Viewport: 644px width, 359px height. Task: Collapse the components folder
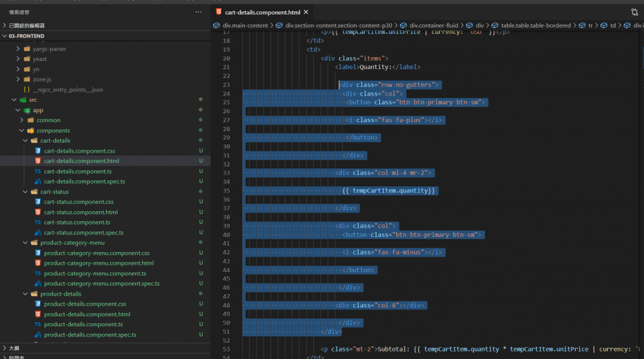click(22, 130)
